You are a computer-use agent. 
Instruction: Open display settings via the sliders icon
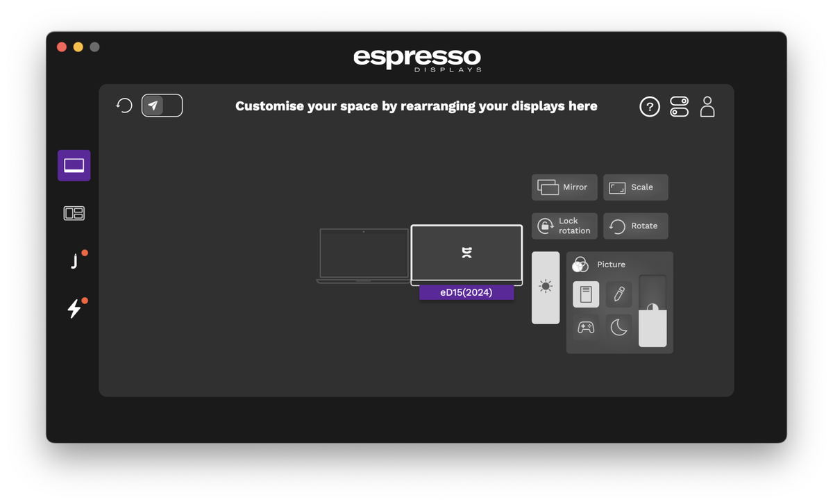coord(679,106)
